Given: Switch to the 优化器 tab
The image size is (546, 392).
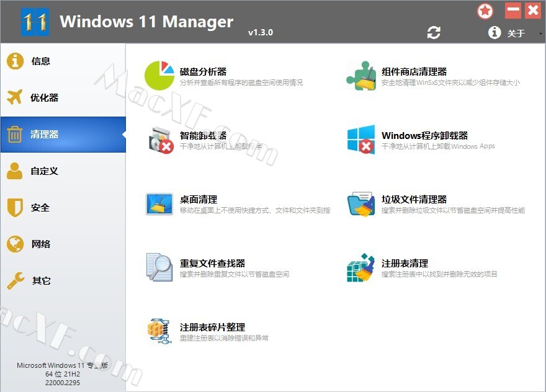Looking at the screenshot, I should pyautogui.click(x=63, y=98).
